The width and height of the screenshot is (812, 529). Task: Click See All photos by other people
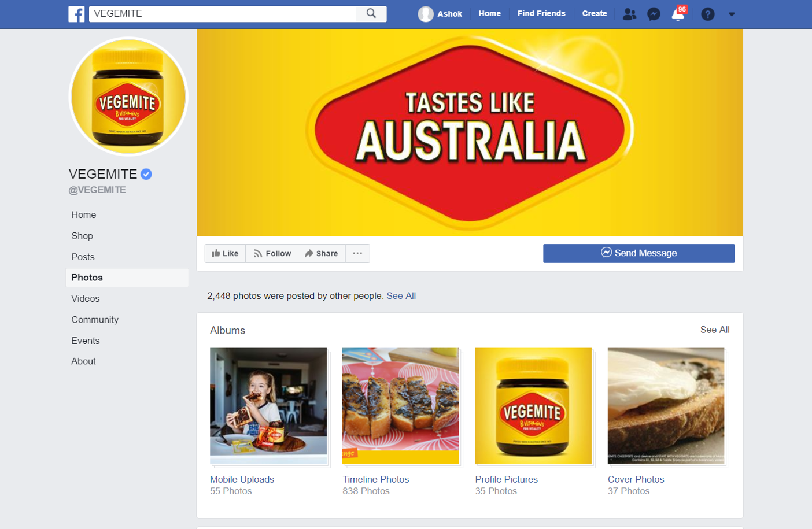pos(401,295)
